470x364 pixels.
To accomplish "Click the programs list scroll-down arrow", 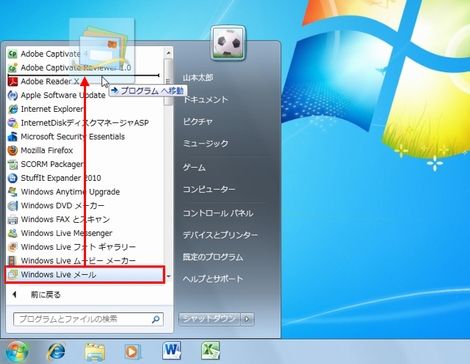I will point(168,276).
